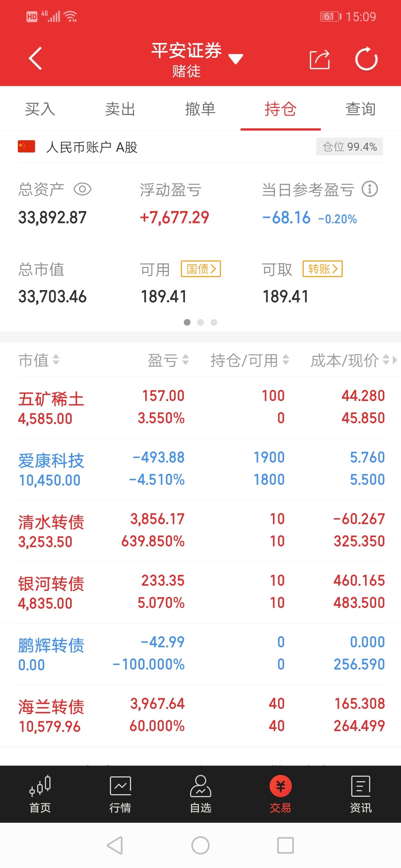Refresh holdings with the circular arrow icon

(x=366, y=59)
